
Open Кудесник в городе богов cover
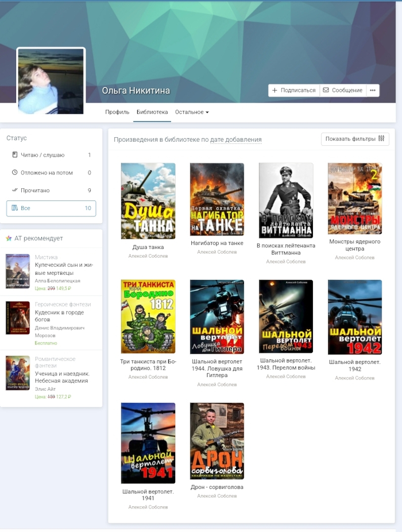[17, 318]
